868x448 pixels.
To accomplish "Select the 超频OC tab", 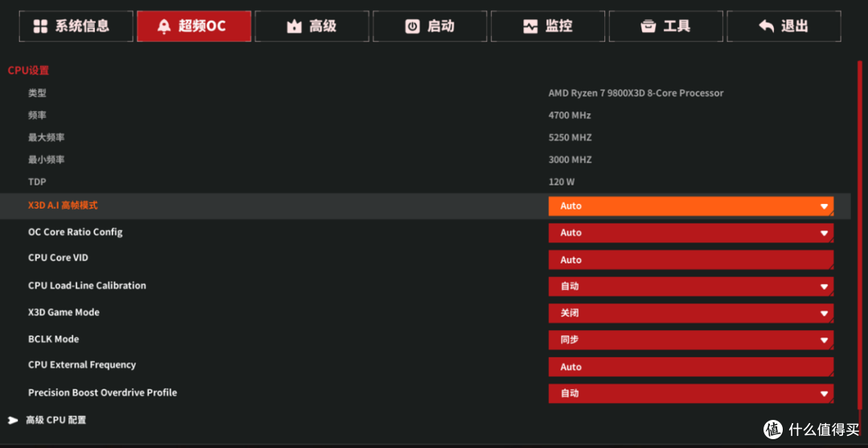I will [x=194, y=26].
